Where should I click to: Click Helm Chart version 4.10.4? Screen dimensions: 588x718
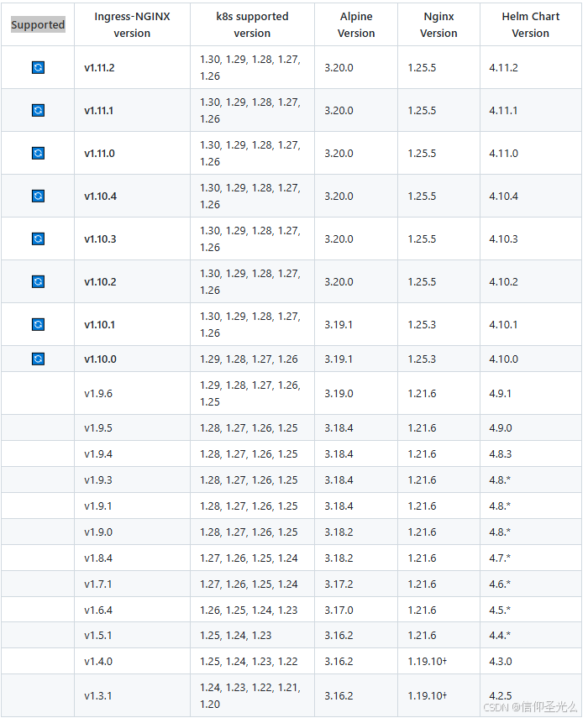point(504,196)
